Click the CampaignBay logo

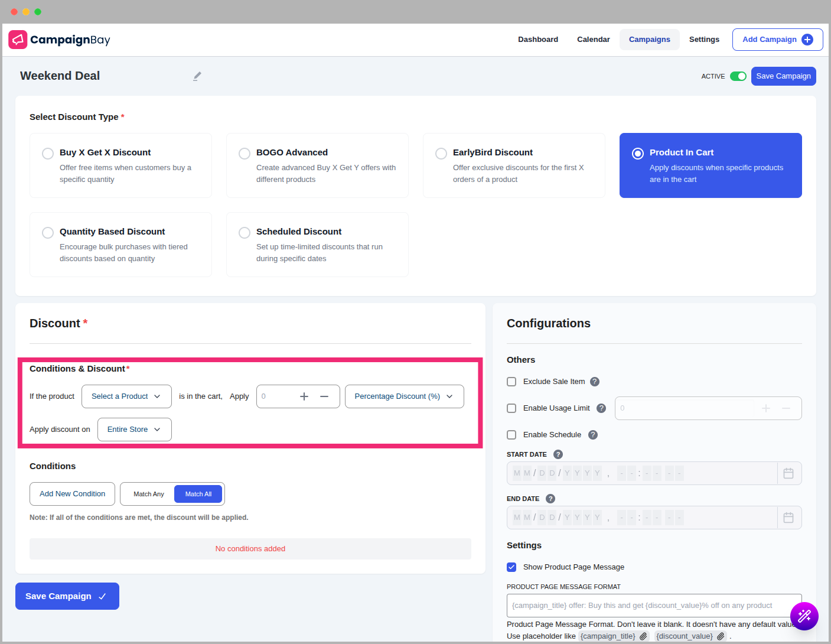tap(59, 40)
